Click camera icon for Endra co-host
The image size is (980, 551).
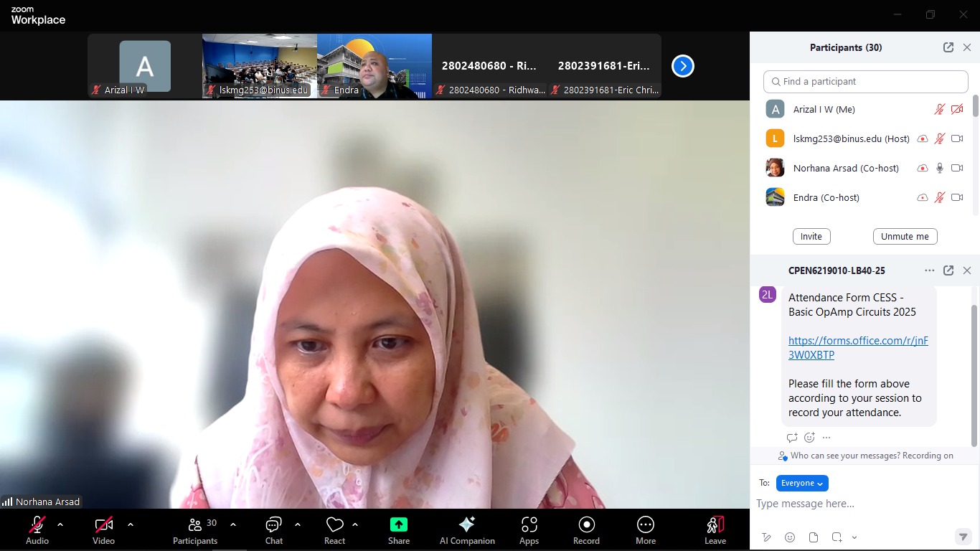click(x=957, y=198)
